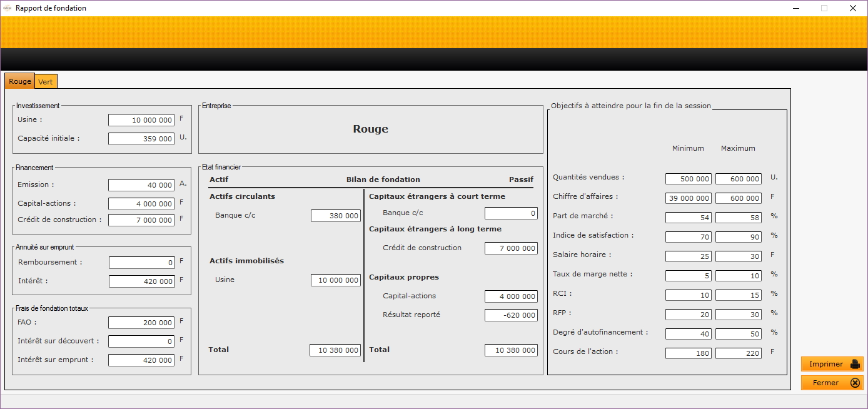Click the "Frais de fondation totaux" group label
This screenshot has height=409, width=868.
coord(53,308)
